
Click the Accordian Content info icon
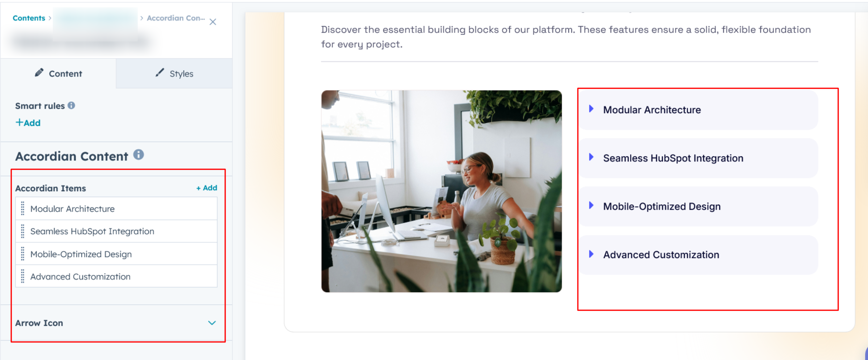tap(139, 155)
